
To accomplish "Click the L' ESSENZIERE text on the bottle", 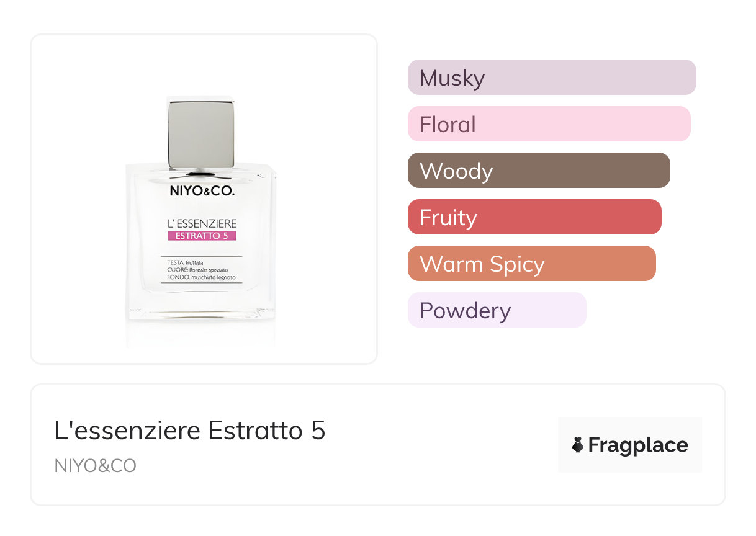I will click(202, 223).
